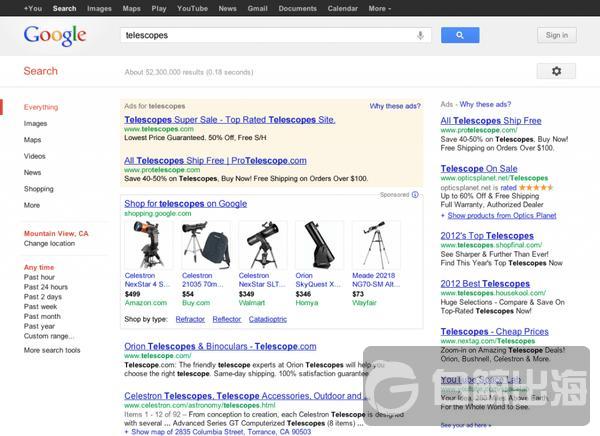Select Everything in left sidebar

pos(41,107)
